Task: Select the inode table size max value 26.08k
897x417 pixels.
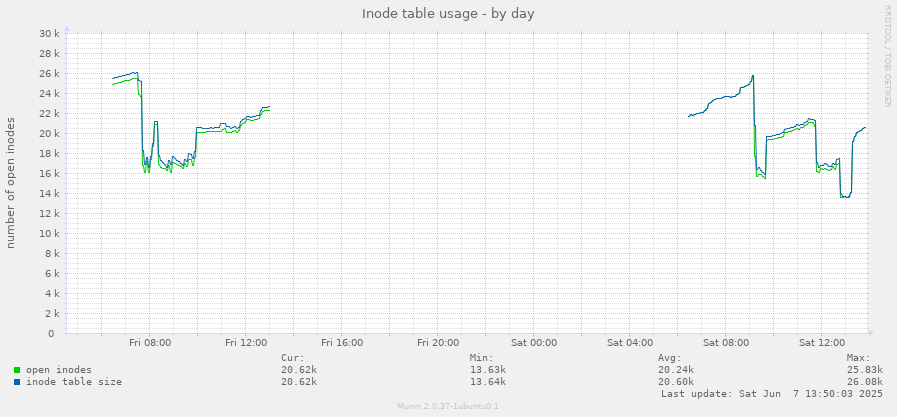Action: pyautogui.click(x=864, y=382)
